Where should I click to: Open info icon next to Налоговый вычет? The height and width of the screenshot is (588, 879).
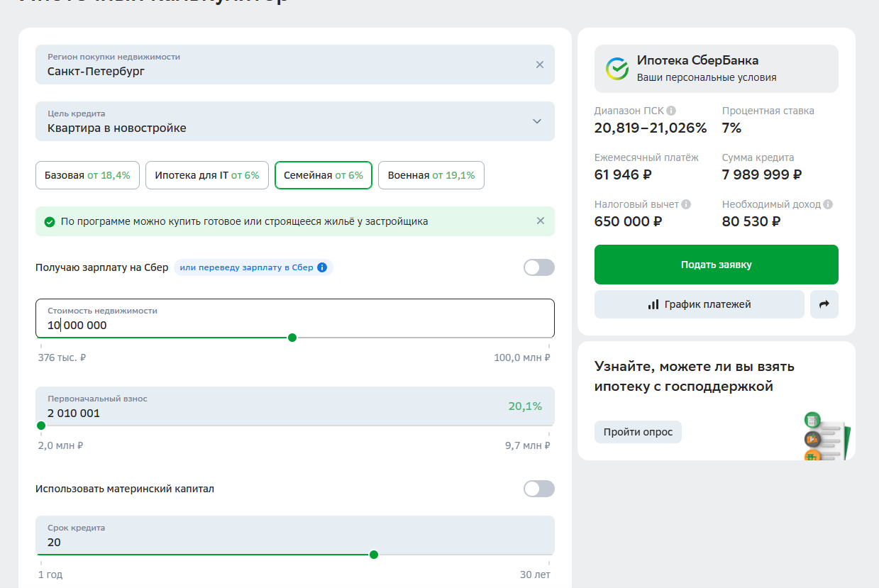pos(686,204)
